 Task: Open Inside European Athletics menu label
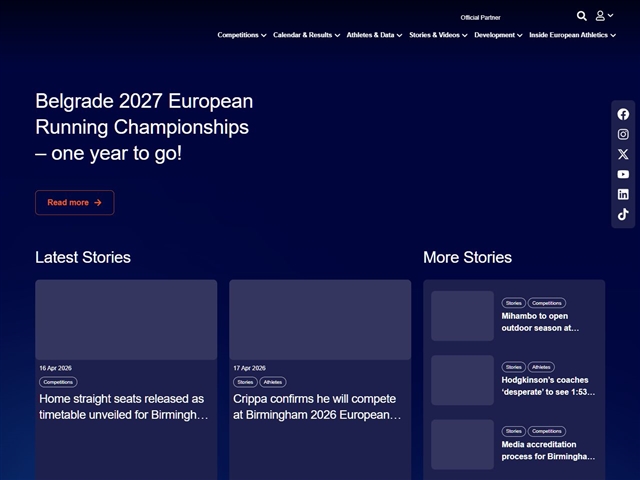[568, 35]
